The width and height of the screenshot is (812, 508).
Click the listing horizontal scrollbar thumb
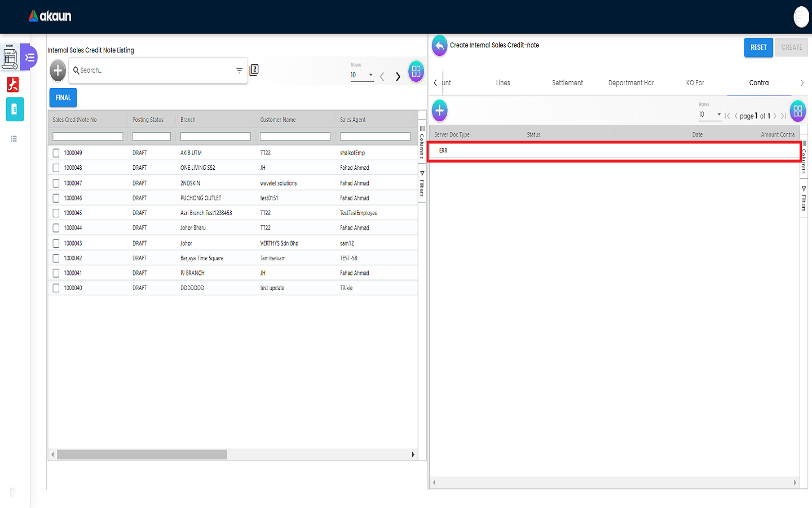[142, 454]
